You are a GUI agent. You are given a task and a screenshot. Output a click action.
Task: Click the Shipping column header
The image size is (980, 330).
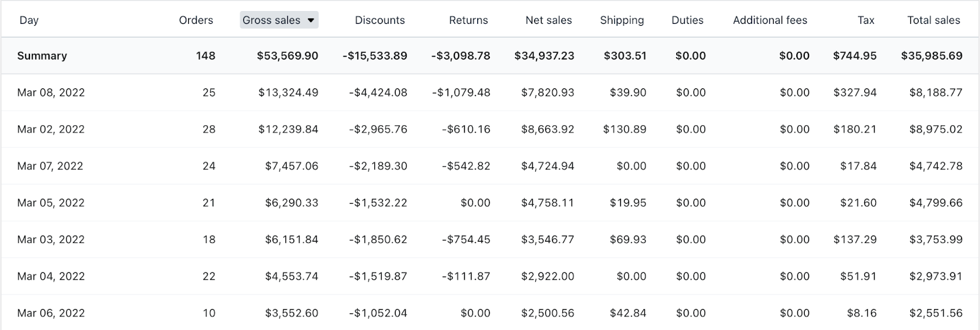[622, 20]
